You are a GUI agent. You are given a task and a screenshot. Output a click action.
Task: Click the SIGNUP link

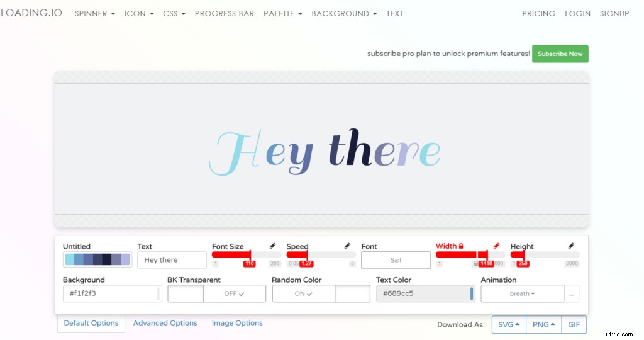[614, 14]
